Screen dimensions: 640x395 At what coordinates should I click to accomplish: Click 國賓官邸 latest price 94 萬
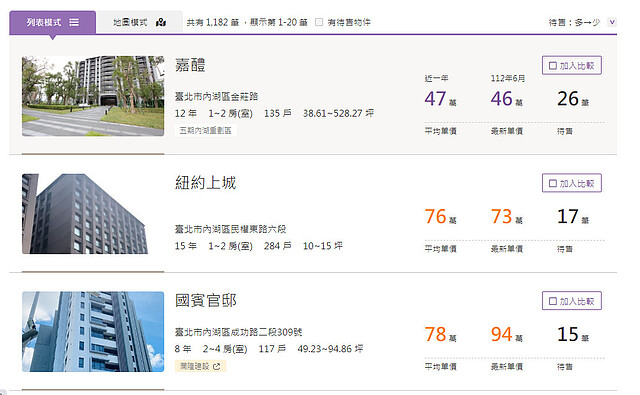click(x=507, y=335)
